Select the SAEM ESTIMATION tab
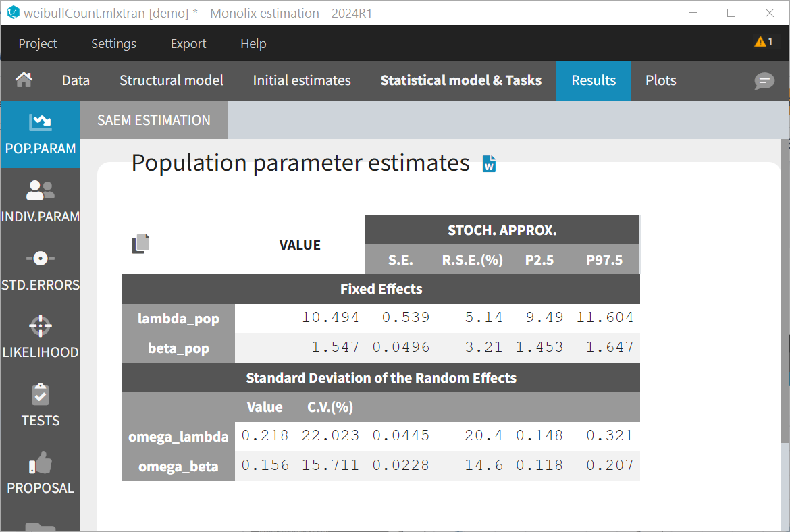This screenshot has height=532, width=790. [x=154, y=120]
